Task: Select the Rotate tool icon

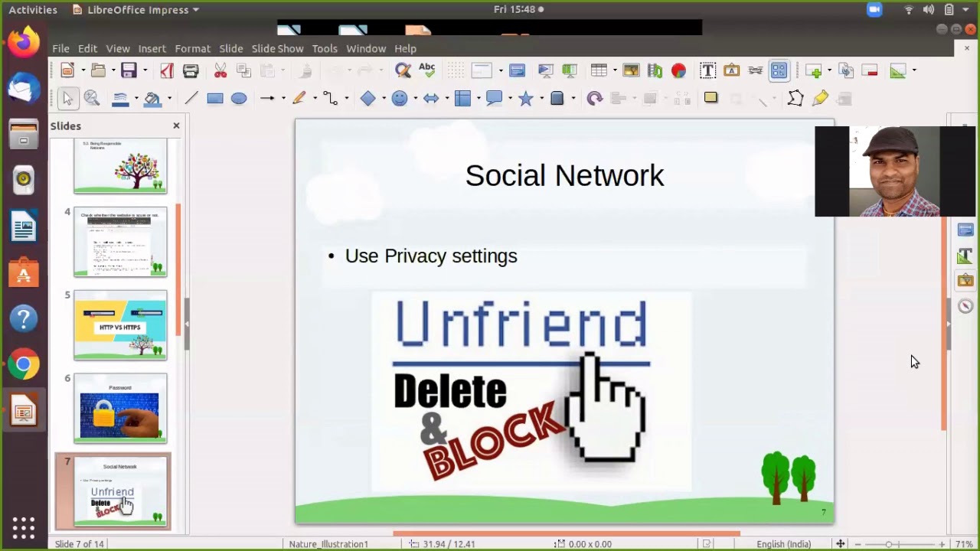Action: tap(595, 99)
